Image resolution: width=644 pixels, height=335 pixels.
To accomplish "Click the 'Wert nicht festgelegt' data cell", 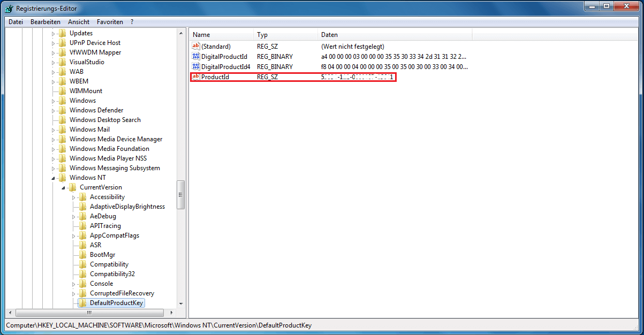I will [x=353, y=47].
